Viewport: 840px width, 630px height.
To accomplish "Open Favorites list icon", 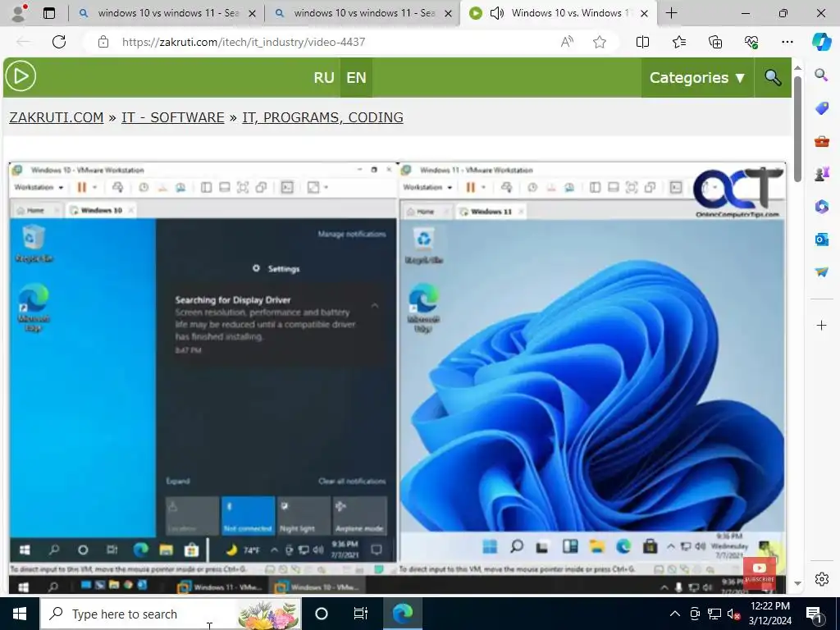I will pos(678,42).
